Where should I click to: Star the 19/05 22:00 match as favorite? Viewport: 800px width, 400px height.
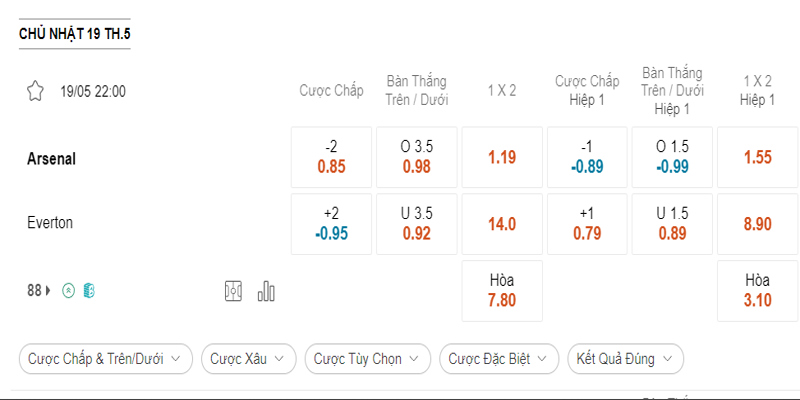click(x=36, y=91)
